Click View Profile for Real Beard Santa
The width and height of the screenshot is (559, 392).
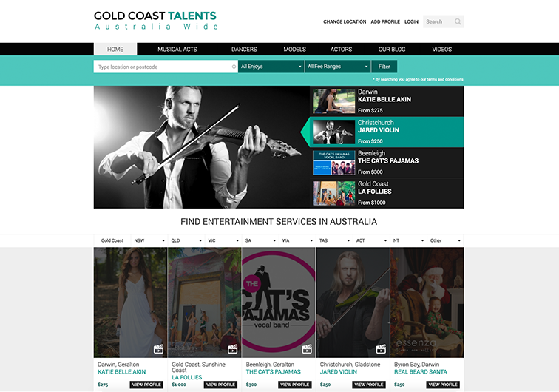click(x=443, y=385)
